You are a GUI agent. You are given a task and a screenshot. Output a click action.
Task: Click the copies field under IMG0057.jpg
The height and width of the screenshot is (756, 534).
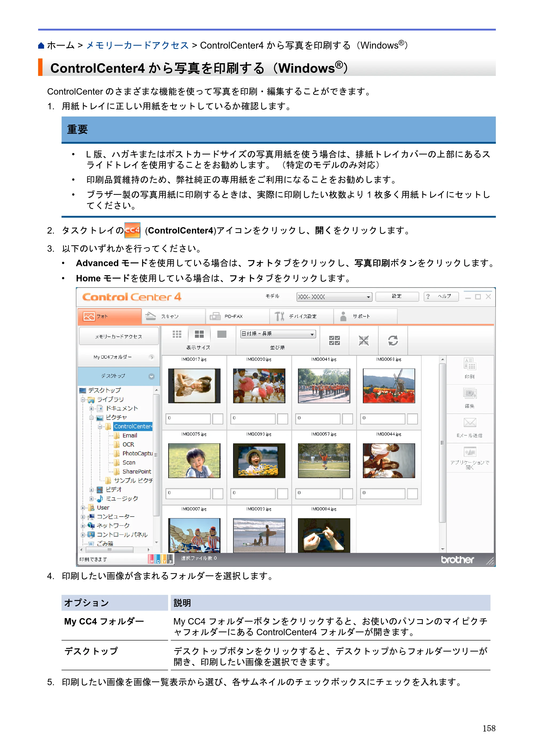click(318, 494)
